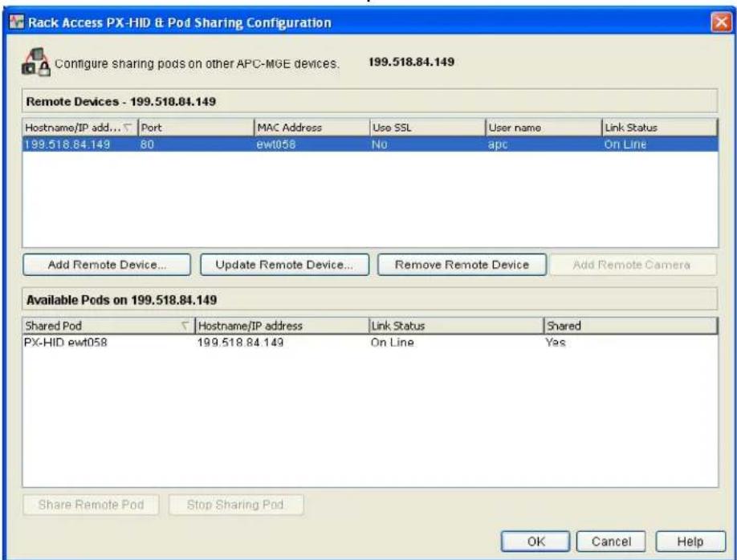Screen dimensions: 737x560
Task: Select the PX-HID ewt058 pod row
Action: 370,343
